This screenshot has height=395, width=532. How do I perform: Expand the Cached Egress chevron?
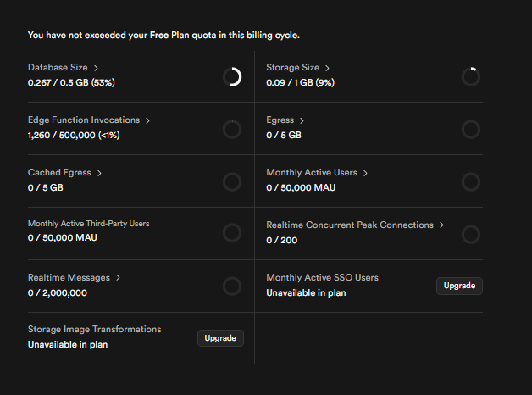99,173
